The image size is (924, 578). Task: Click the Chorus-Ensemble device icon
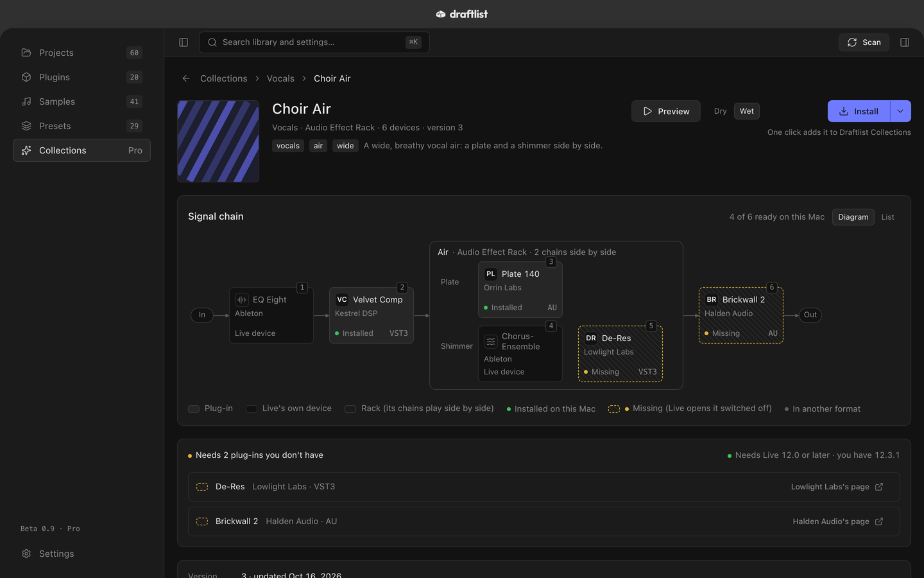[x=491, y=342]
